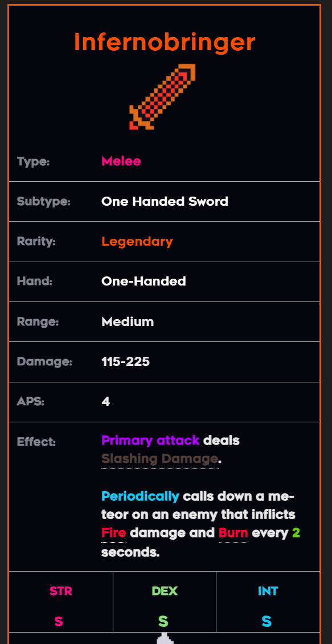
Task: Open the Fire damage keyword link
Action: click(114, 533)
